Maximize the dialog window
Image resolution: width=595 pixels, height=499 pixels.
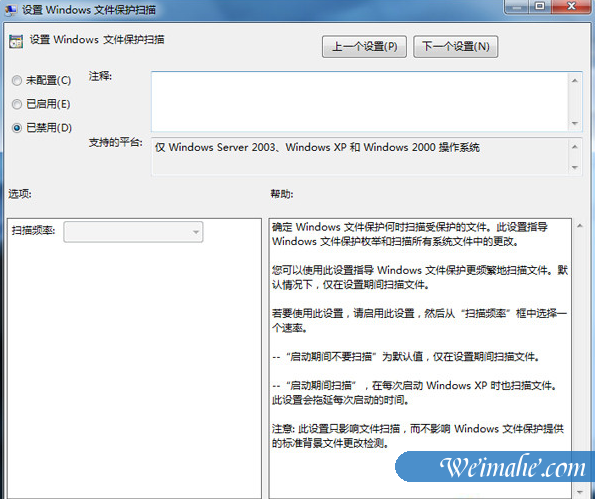[540, 7]
